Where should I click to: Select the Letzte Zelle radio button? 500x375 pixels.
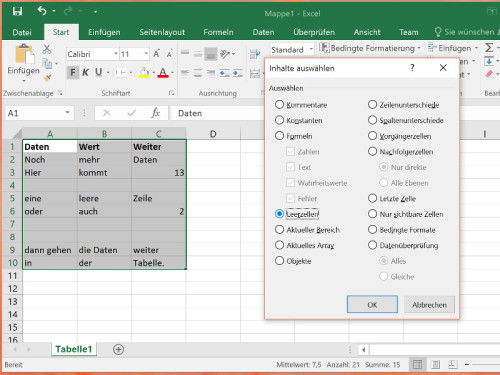pyautogui.click(x=372, y=198)
